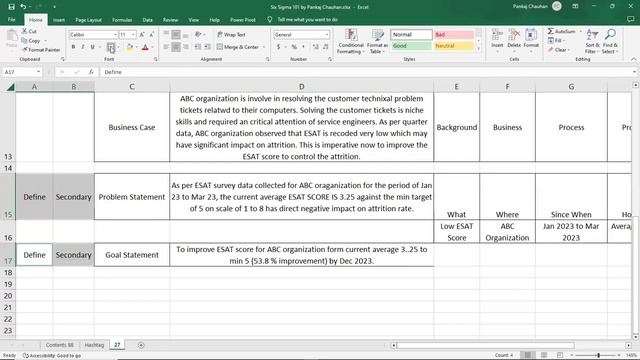The width and height of the screenshot is (640, 360).
Task: Switch to the Insert ribbon tab
Action: [59, 20]
